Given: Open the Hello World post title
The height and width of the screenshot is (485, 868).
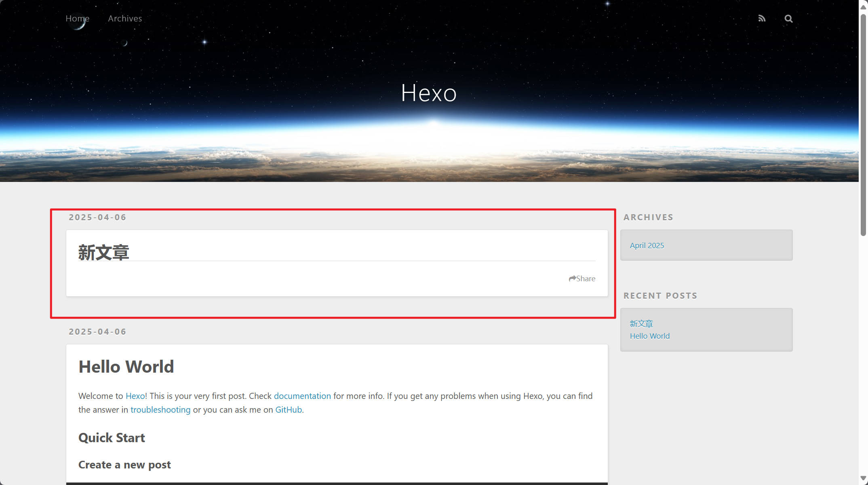Looking at the screenshot, I should (126, 366).
